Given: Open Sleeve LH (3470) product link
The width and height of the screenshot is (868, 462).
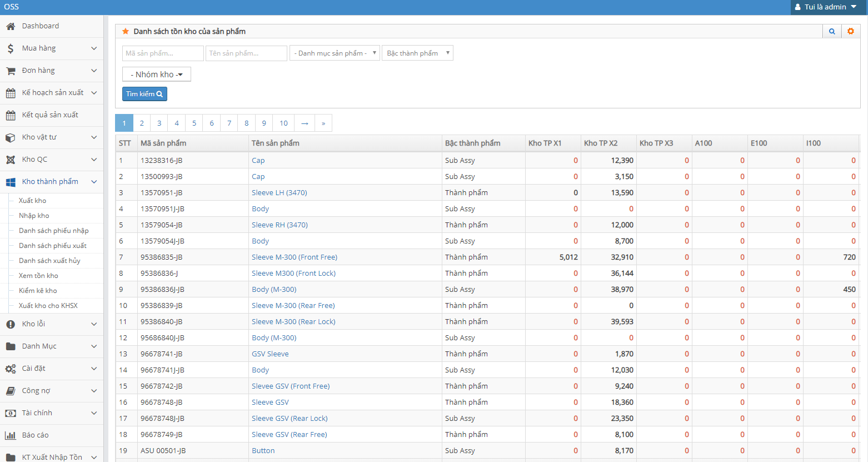Looking at the screenshot, I should pos(279,193).
